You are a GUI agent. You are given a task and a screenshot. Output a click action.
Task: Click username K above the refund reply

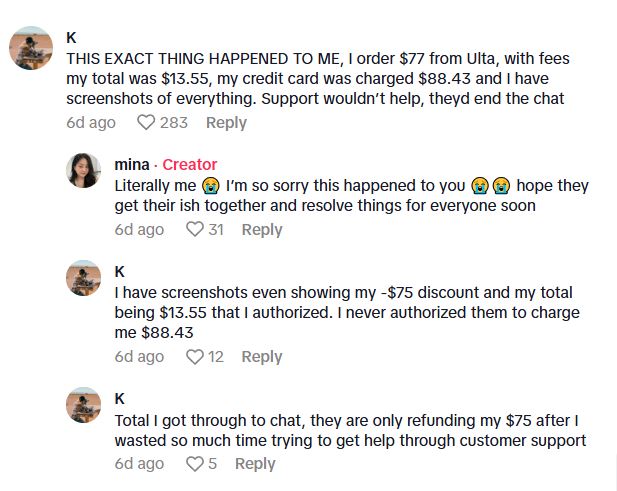click(x=120, y=398)
